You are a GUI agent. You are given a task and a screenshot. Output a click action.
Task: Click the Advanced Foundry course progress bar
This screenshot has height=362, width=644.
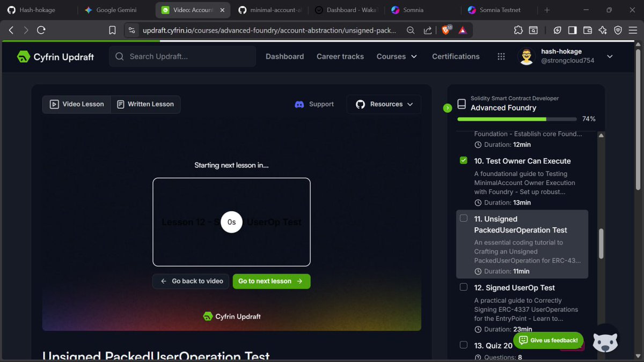click(517, 119)
